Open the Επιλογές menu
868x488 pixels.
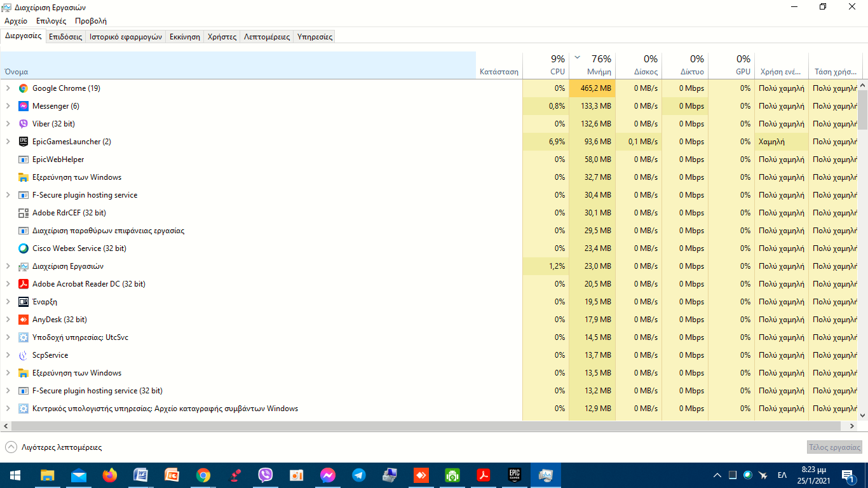coord(51,21)
